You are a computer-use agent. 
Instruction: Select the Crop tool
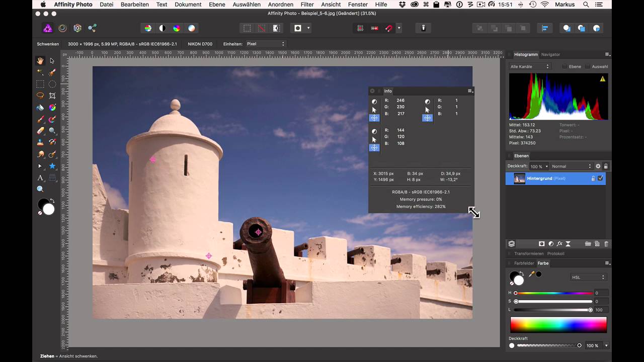click(52, 96)
